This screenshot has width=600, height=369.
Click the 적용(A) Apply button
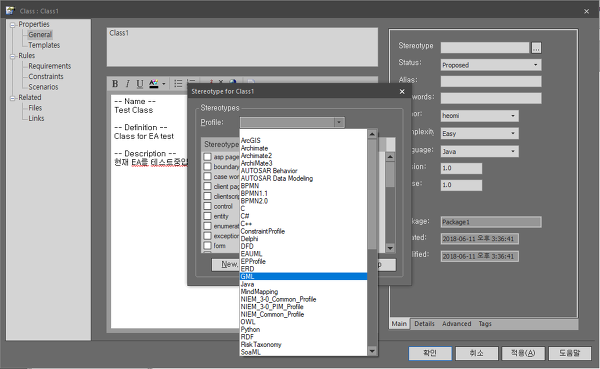point(523,353)
